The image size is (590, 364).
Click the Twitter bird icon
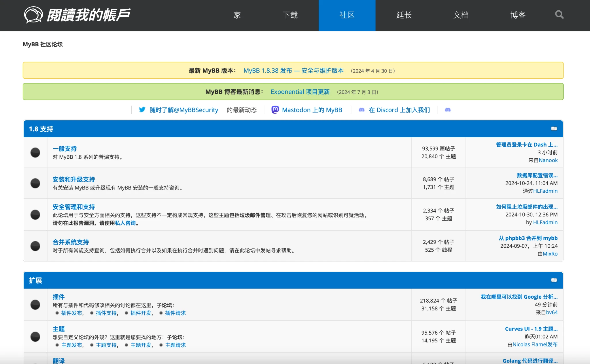point(142,110)
